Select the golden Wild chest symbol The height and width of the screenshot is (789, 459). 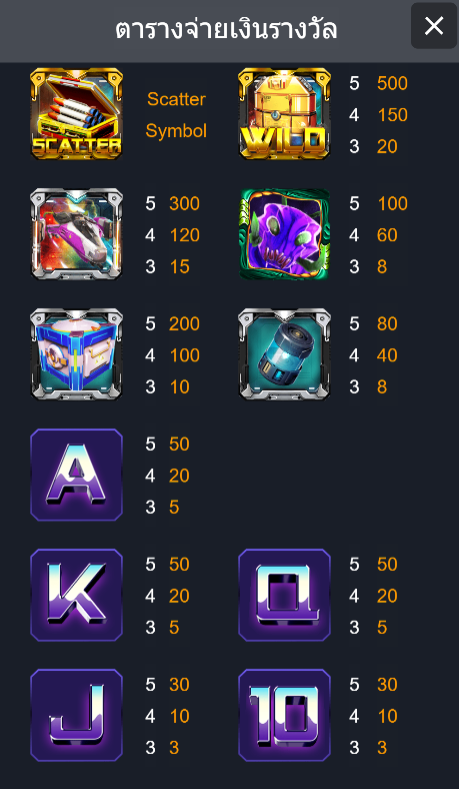click(284, 114)
